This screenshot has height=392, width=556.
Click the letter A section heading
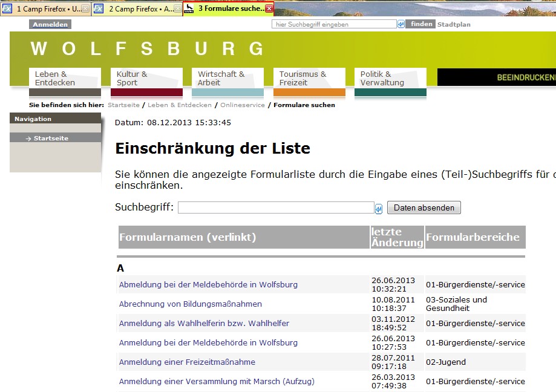[x=120, y=269]
